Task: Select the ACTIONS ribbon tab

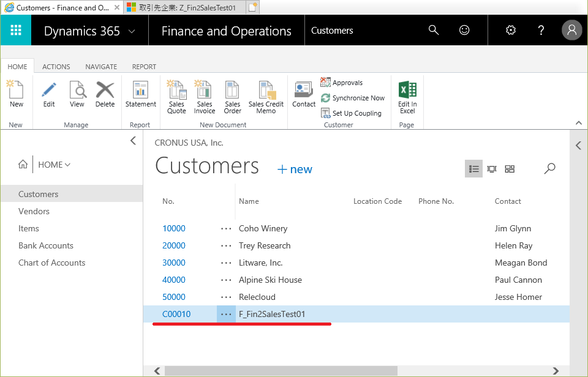Action: click(x=56, y=67)
